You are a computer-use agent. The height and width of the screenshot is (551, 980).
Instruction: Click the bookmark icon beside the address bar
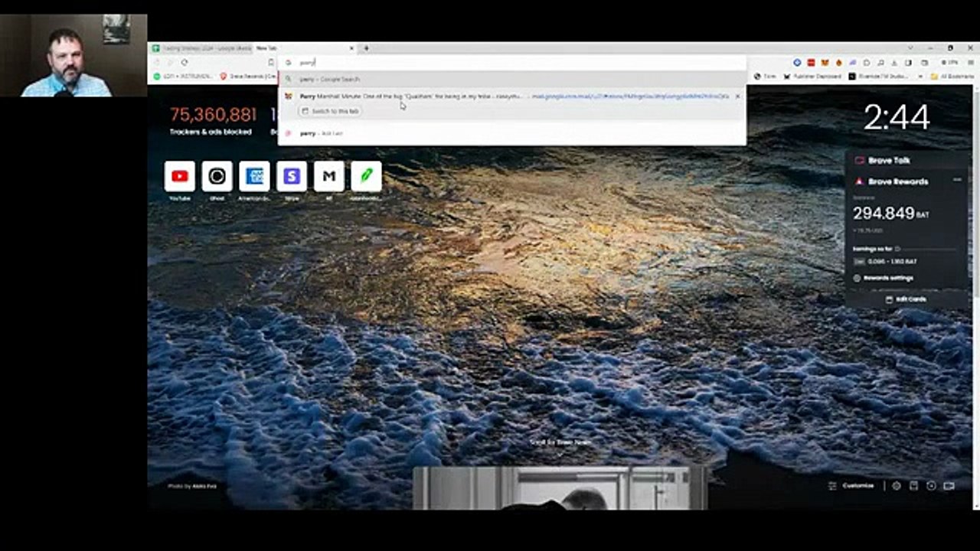point(271,62)
